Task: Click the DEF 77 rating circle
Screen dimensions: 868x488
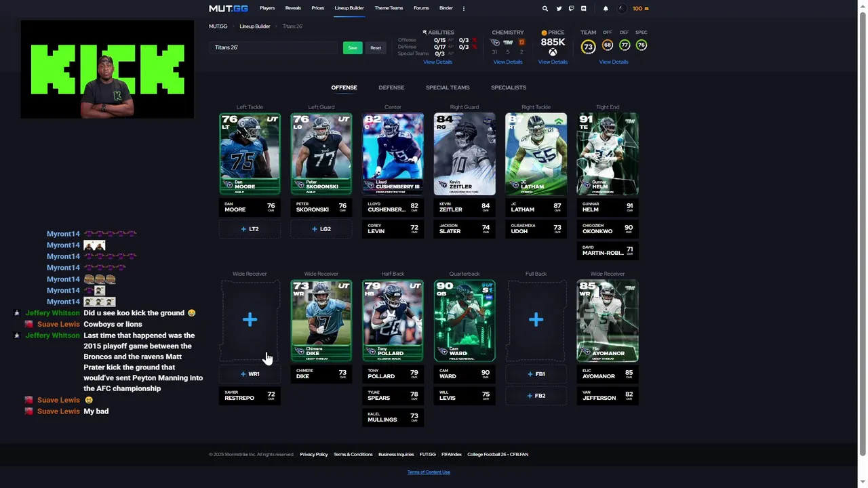Action: coord(625,45)
